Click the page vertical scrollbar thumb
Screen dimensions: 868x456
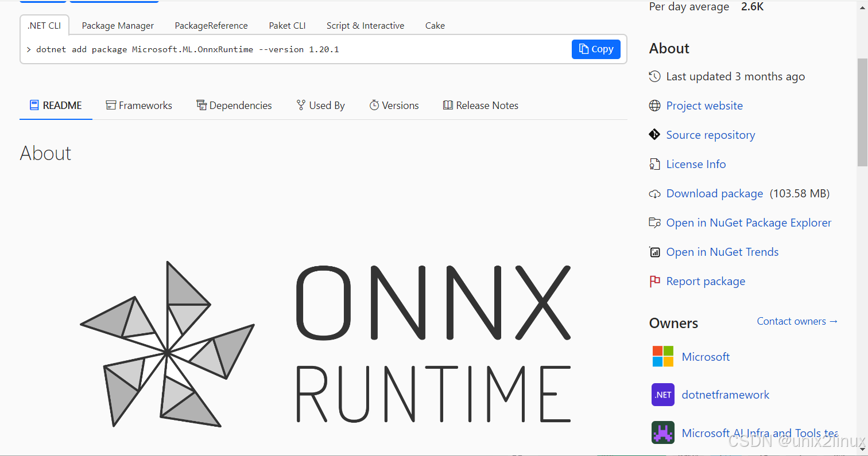click(862, 111)
